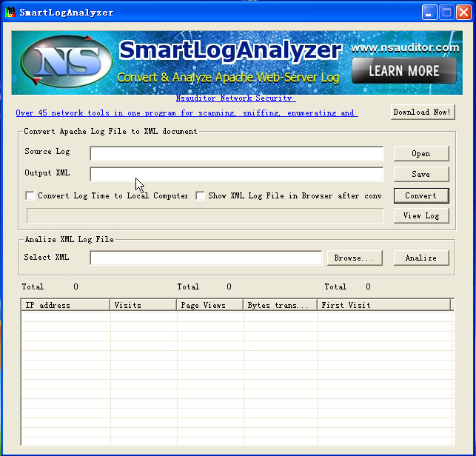Click into the Source Log input field
The width and height of the screenshot is (476, 456).
pos(237,153)
